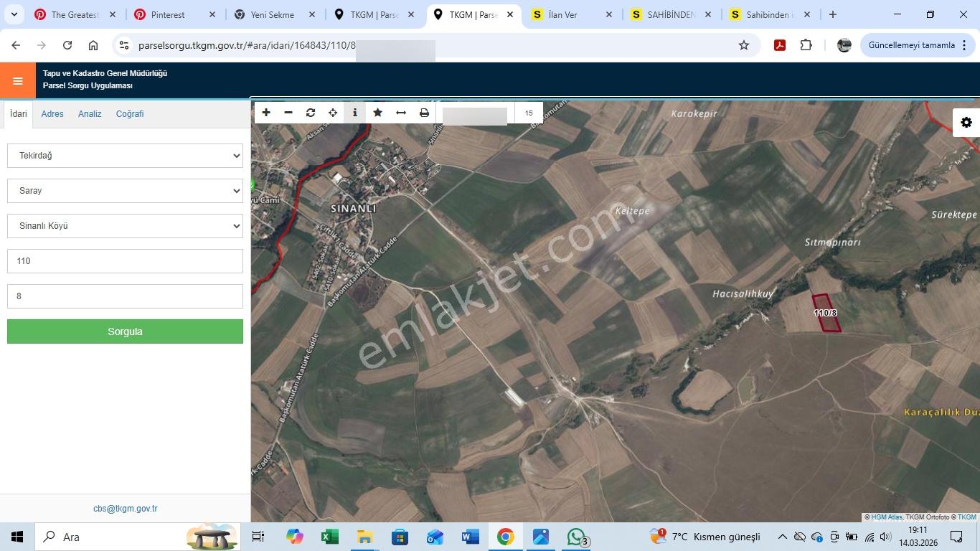Switch to the Adres tab

pos(52,114)
